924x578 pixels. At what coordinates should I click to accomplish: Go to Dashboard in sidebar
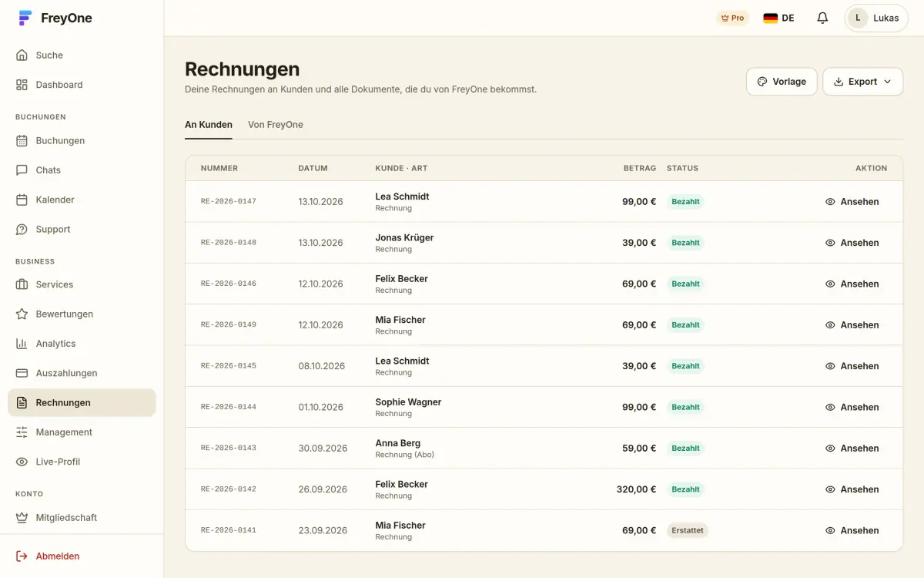pyautogui.click(x=82, y=85)
